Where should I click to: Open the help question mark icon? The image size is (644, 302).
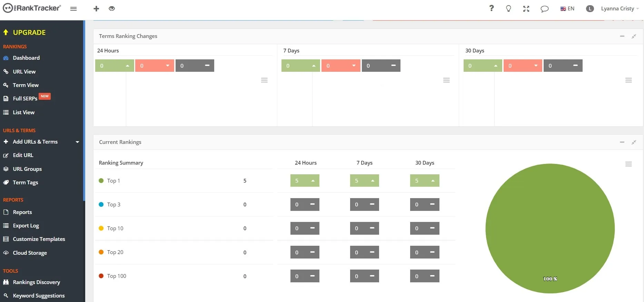click(x=492, y=8)
